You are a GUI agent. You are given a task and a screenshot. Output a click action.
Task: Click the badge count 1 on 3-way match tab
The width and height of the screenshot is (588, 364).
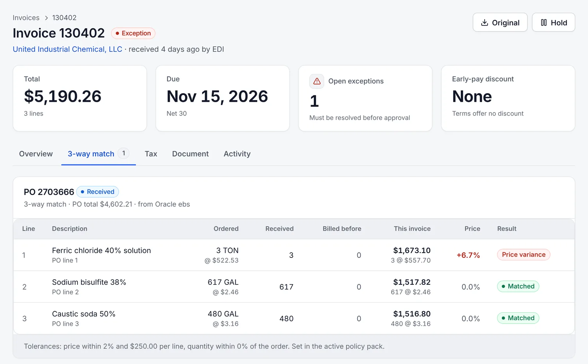[x=124, y=153]
